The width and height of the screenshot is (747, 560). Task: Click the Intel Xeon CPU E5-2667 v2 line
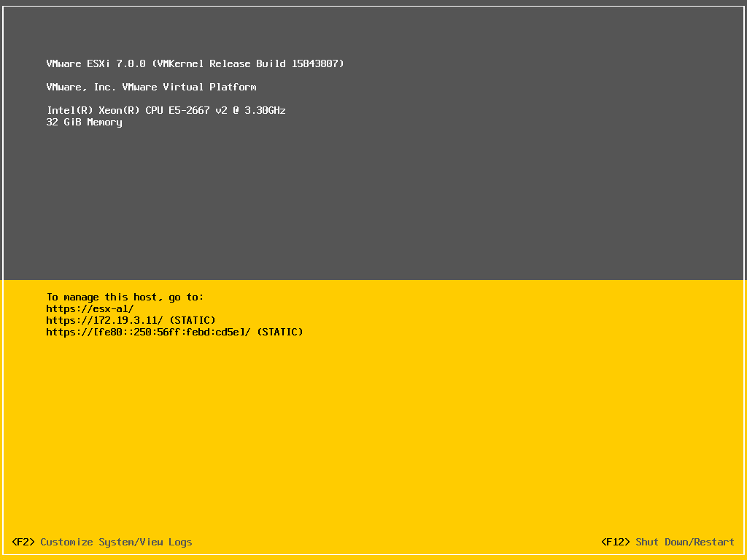pos(166,111)
